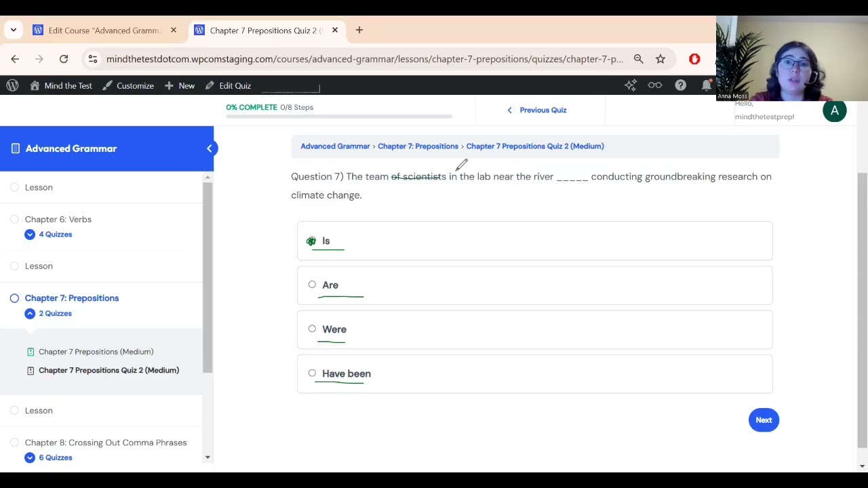Open the red browser extension icon
The height and width of the screenshot is (488, 868).
click(694, 59)
